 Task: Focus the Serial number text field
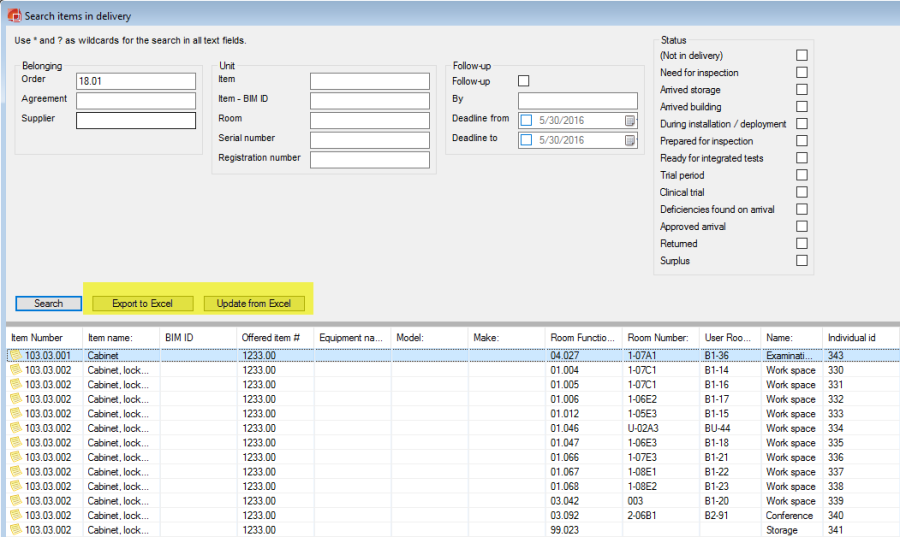click(369, 139)
